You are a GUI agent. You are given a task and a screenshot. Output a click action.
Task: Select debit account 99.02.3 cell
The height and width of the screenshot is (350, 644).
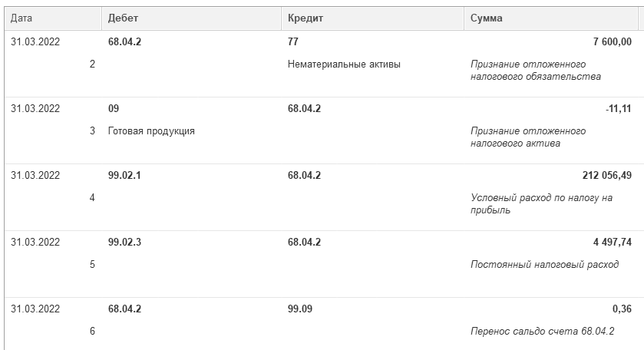[124, 243]
